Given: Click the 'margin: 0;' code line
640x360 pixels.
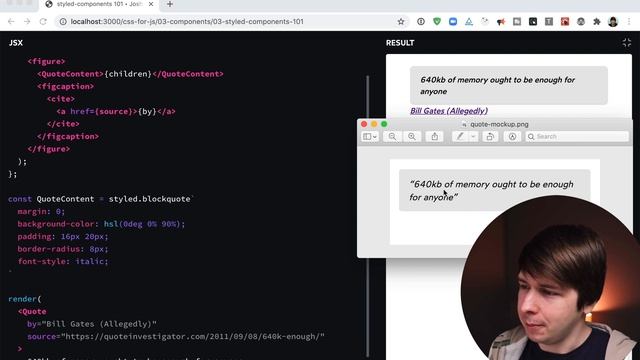Looking at the screenshot, I should tap(41, 211).
